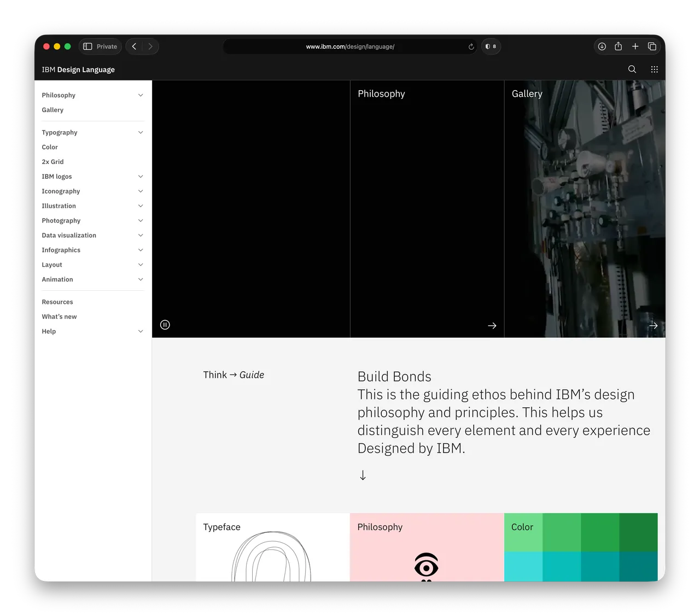700x616 pixels.
Task: Expand the Animation sidebar section
Action: pos(141,279)
